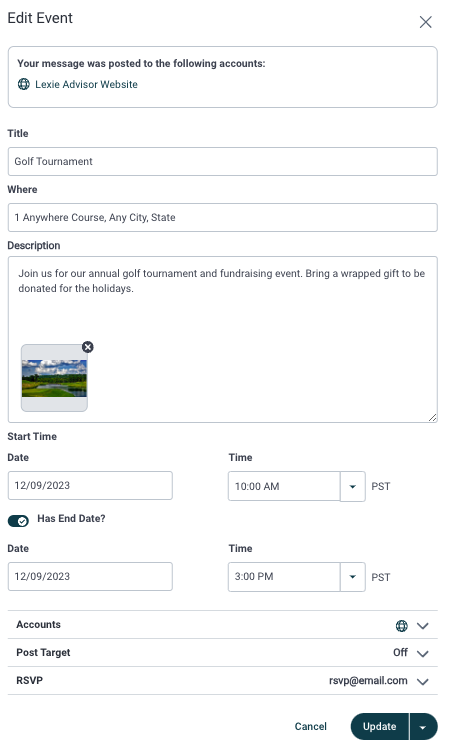Toggle the Has End Date switch

(x=18, y=521)
